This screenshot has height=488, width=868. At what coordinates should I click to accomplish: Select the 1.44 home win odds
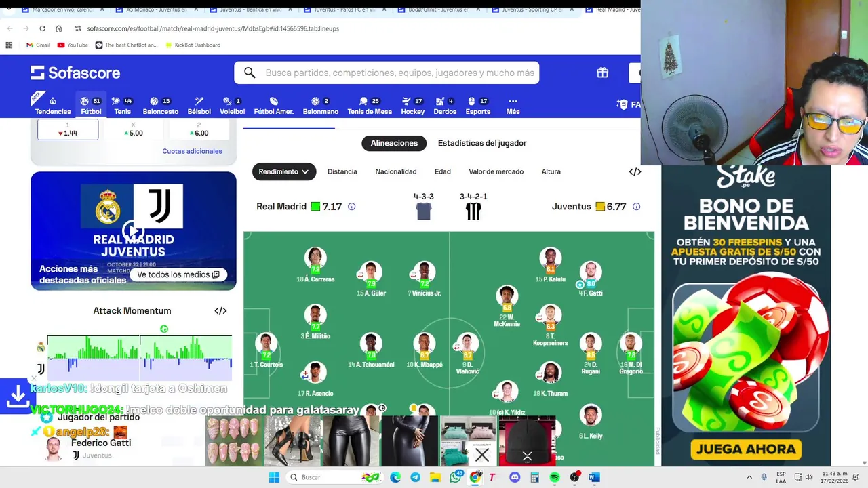68,129
